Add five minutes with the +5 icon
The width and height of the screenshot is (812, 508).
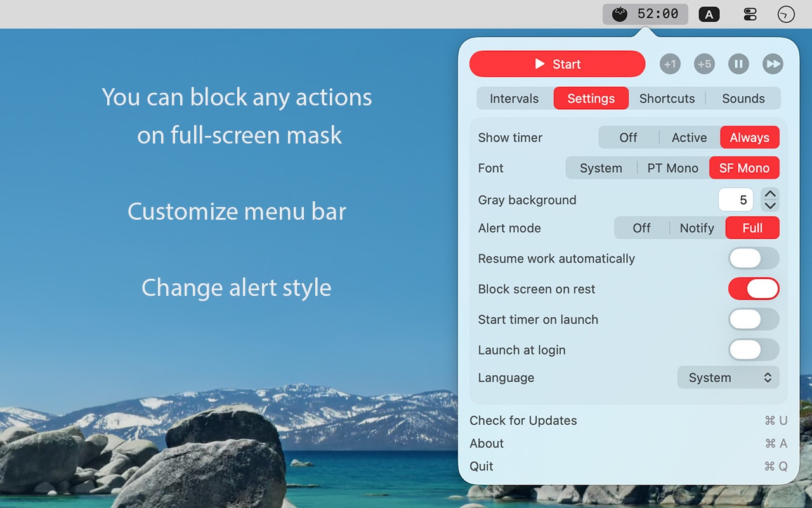704,63
